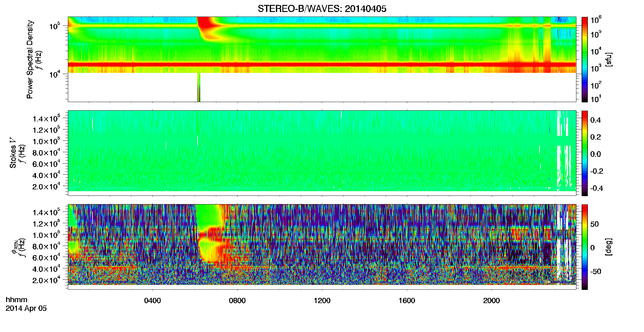Click the Power Spectral Density axis label
The height and width of the screenshot is (332, 644).
point(30,59)
